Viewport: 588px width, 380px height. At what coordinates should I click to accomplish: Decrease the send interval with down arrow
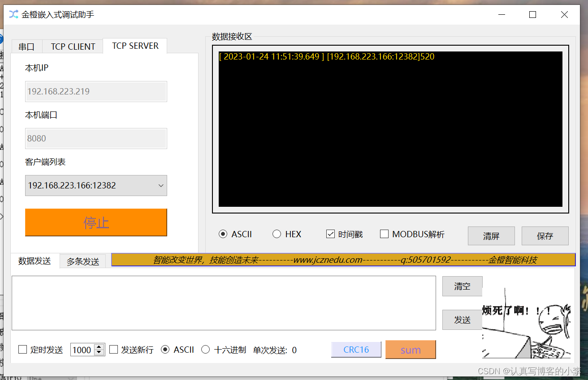pyautogui.click(x=99, y=353)
